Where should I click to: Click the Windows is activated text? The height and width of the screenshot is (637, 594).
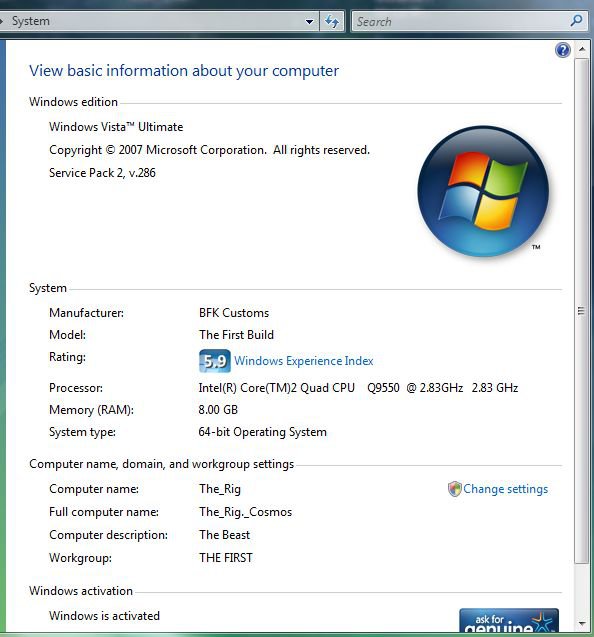click(104, 616)
